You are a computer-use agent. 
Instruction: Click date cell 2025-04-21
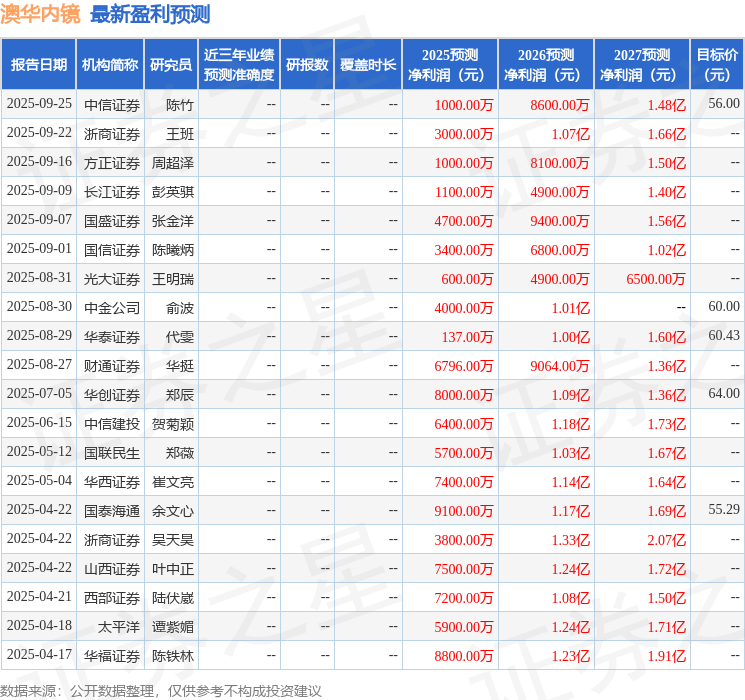(x=39, y=596)
